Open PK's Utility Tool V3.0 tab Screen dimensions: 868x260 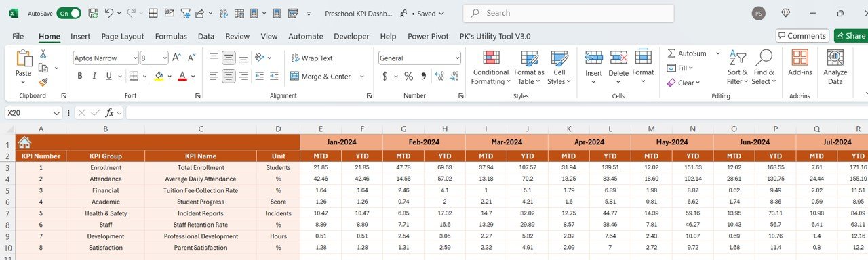coord(495,36)
